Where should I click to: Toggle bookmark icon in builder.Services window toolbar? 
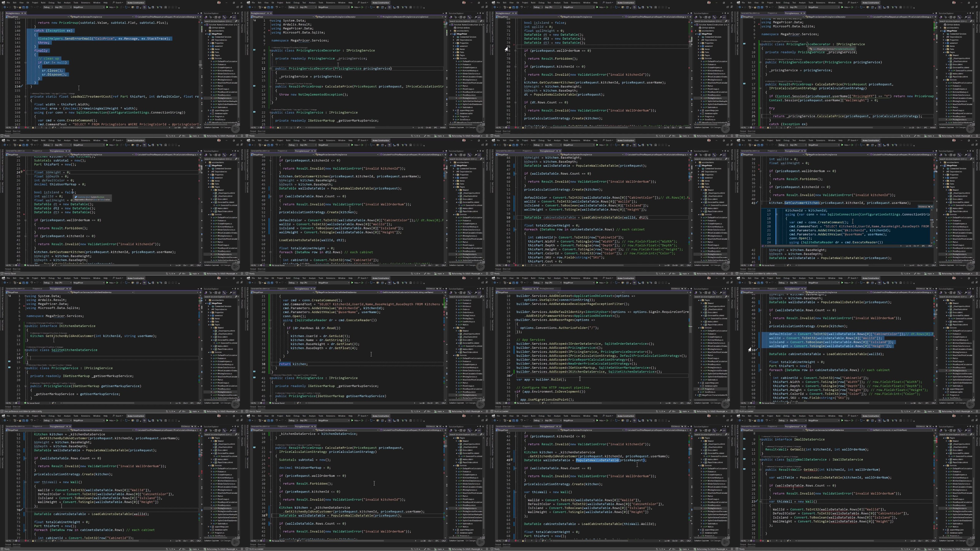click(x=655, y=283)
